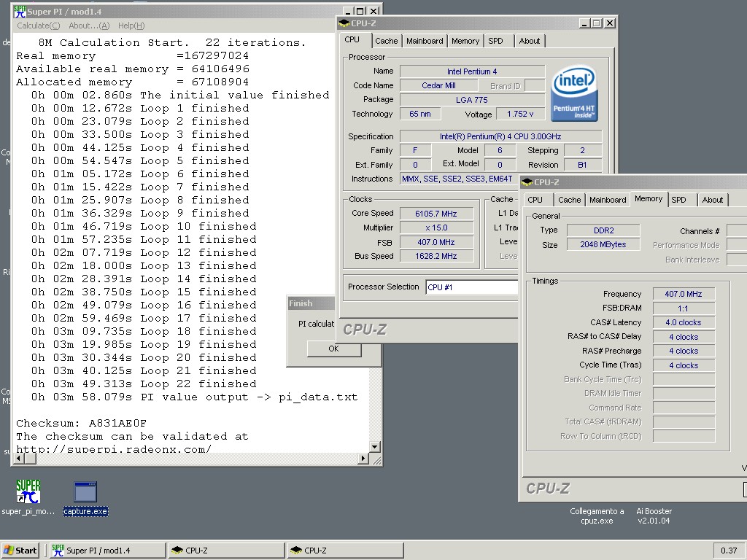
Task: Click the Specification field Intel(R) Pentium(R) 4 CPU 3.00GHz
Action: pyautogui.click(x=500, y=136)
